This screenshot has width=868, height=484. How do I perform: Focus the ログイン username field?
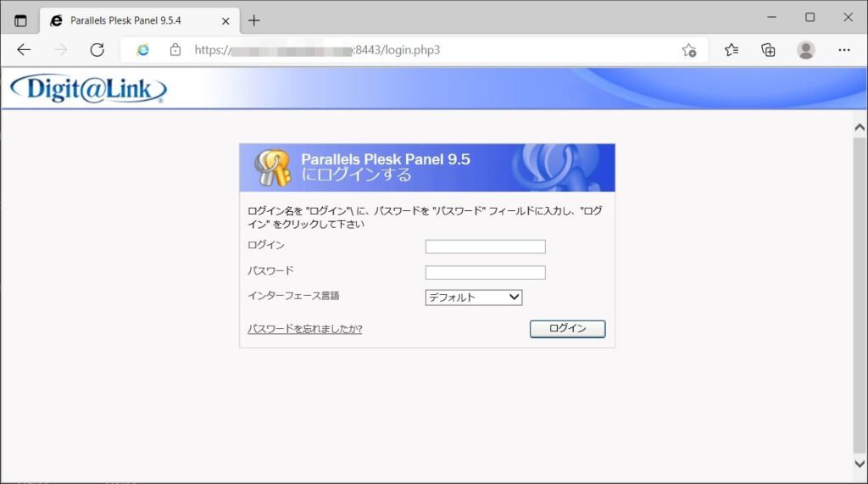pos(485,247)
